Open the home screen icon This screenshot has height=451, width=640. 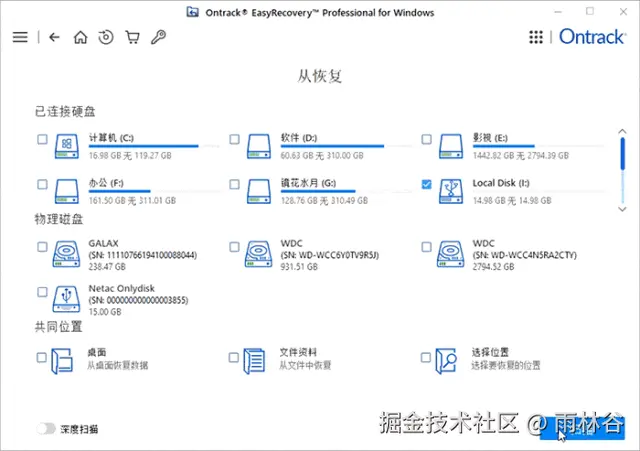tap(80, 37)
